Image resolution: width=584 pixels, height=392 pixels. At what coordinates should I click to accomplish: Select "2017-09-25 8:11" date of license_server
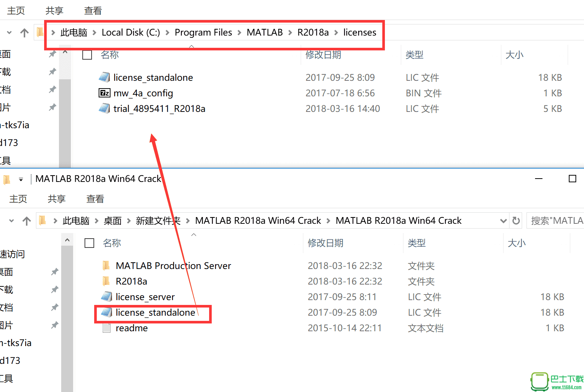click(x=342, y=297)
